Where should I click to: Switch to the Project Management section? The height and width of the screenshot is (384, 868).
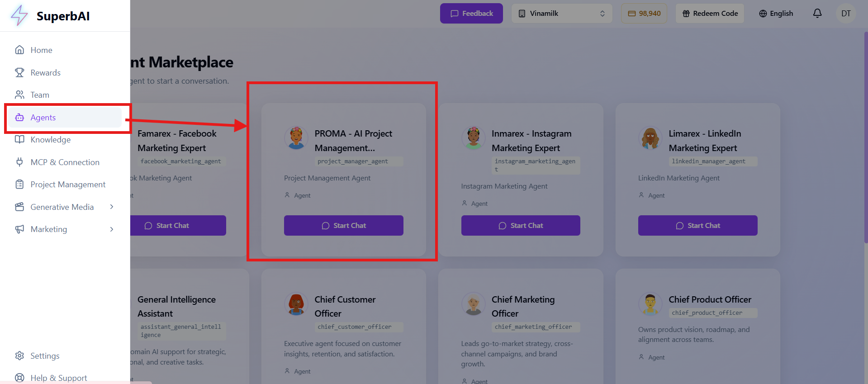(67, 184)
